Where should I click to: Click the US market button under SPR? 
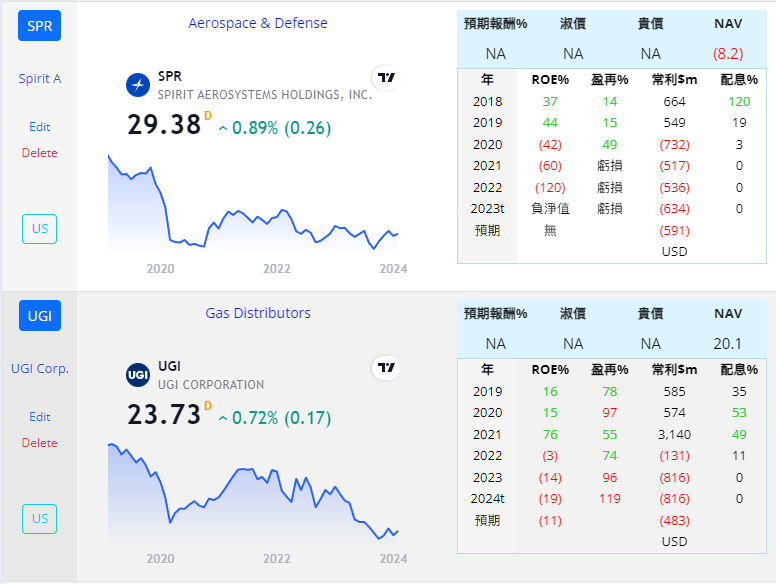tap(40, 229)
